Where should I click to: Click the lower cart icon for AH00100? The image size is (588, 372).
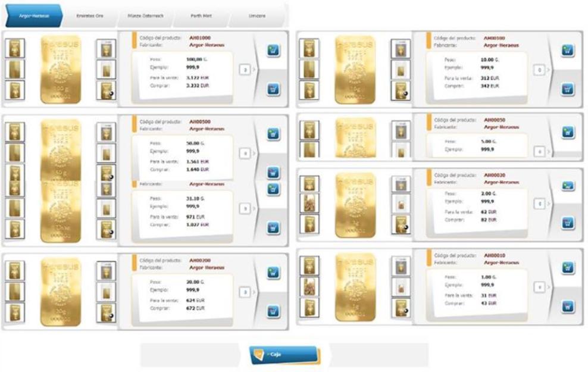coord(568,89)
